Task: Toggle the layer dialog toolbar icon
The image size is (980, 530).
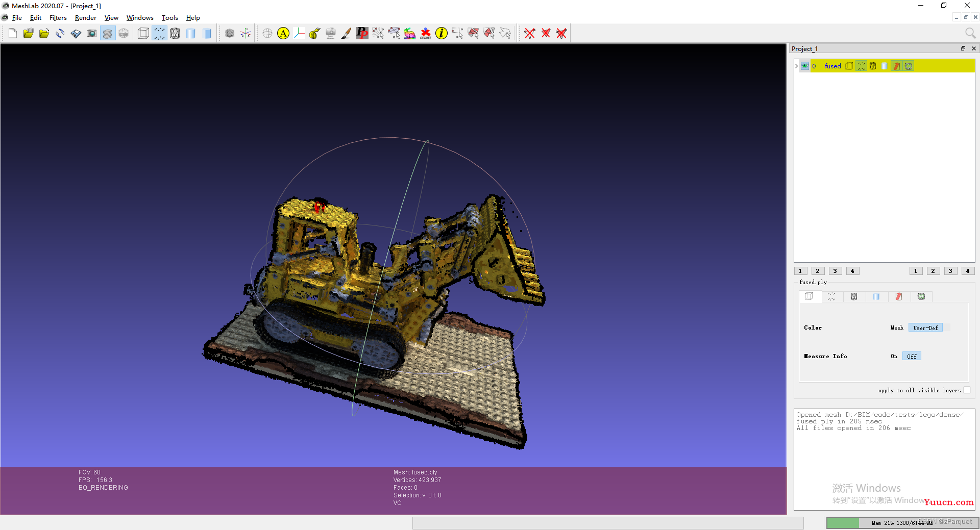Action: (x=108, y=34)
